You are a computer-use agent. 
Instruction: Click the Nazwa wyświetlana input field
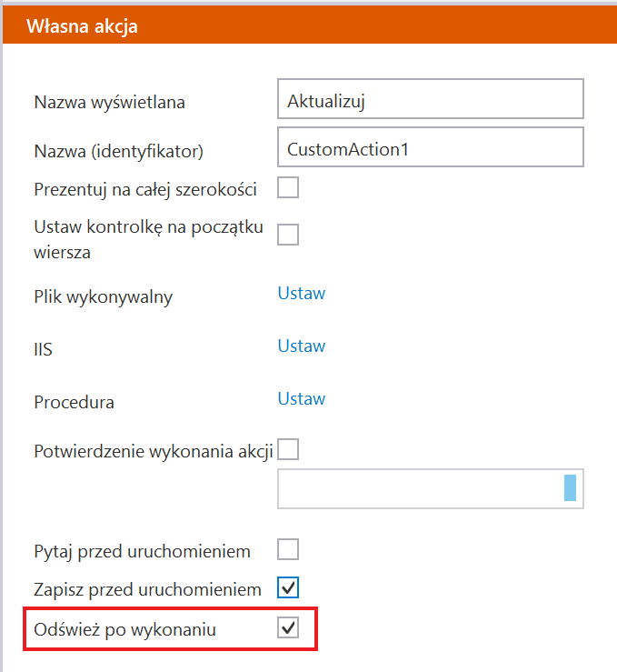coord(430,100)
